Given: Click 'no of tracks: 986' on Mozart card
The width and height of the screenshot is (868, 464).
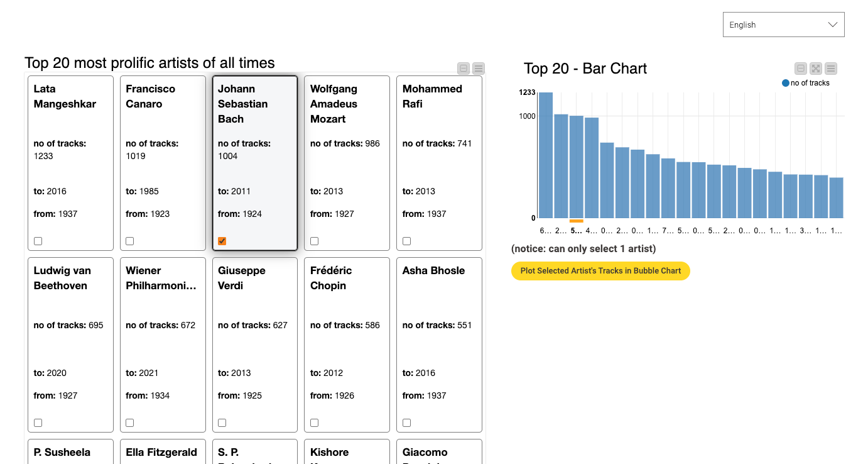Looking at the screenshot, I should tap(345, 143).
